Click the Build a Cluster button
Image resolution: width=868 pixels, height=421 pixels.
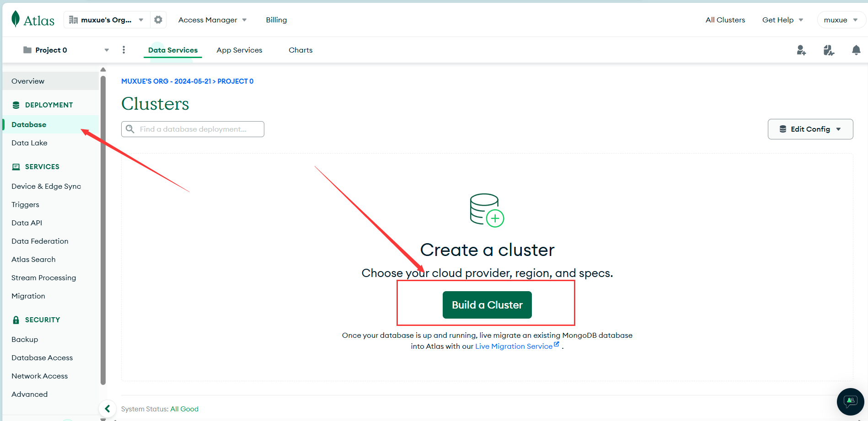point(487,305)
